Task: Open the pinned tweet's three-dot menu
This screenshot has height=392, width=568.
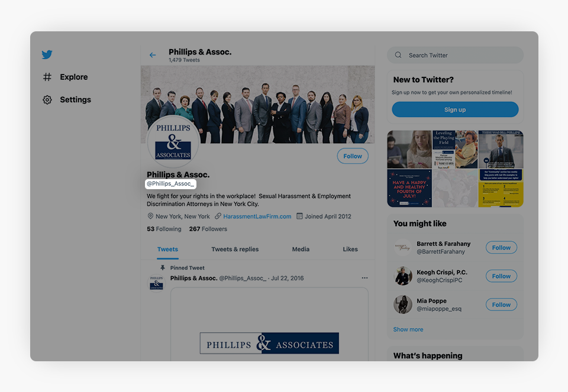Action: [364, 278]
